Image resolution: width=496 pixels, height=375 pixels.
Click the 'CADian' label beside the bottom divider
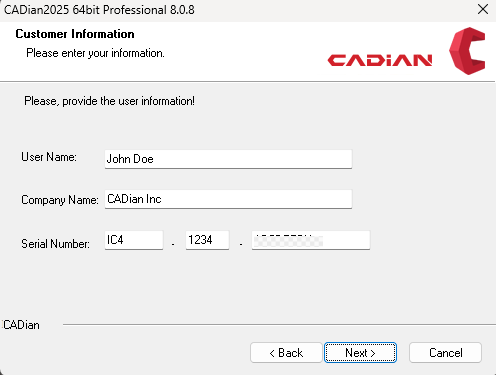[21, 325]
